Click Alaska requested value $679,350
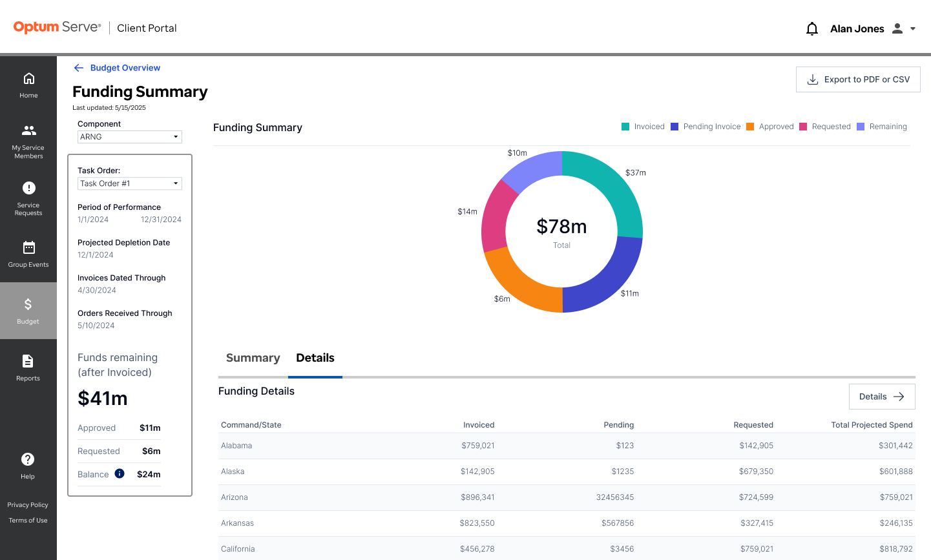931x560 pixels. pyautogui.click(x=757, y=472)
